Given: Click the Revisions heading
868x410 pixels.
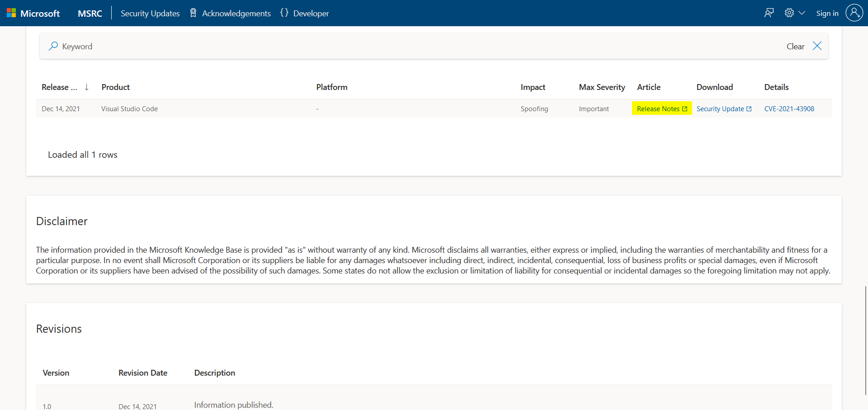Looking at the screenshot, I should [x=59, y=329].
